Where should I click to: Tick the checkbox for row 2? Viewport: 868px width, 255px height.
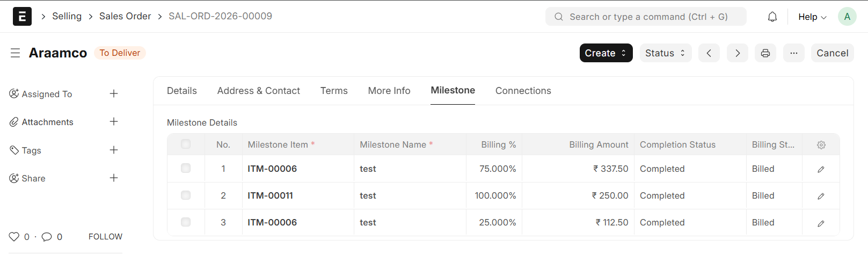click(186, 195)
